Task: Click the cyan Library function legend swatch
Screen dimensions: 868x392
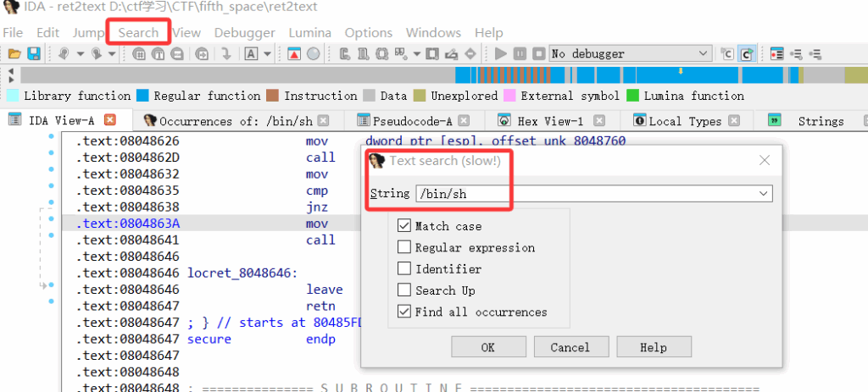Action: click(x=13, y=96)
